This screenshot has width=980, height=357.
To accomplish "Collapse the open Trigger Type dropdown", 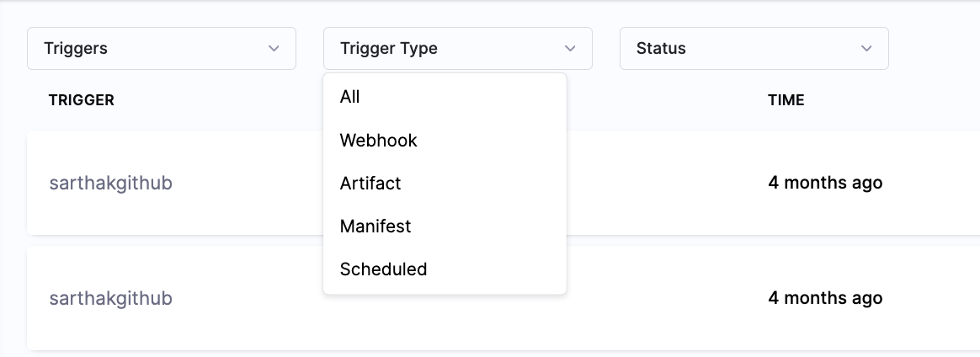I will click(457, 49).
